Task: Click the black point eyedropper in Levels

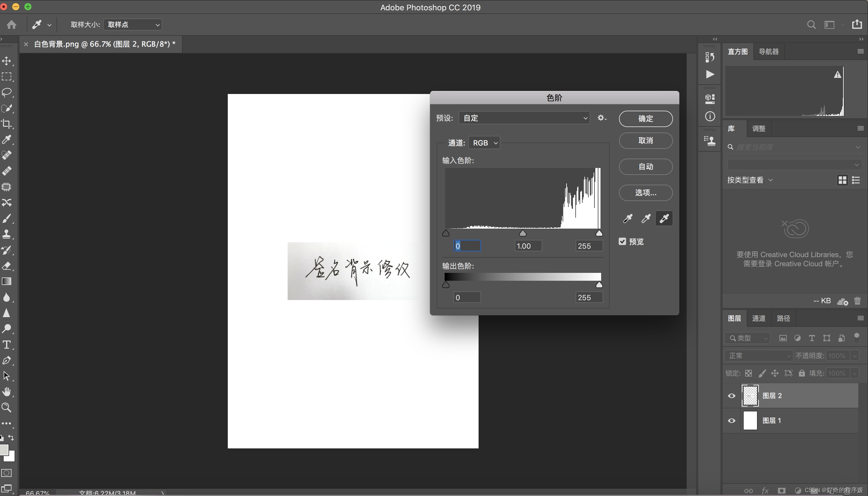Action: coord(628,218)
